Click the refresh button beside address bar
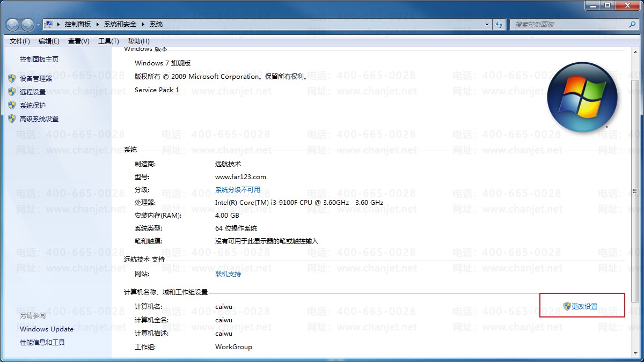644x362 pixels. click(x=499, y=24)
